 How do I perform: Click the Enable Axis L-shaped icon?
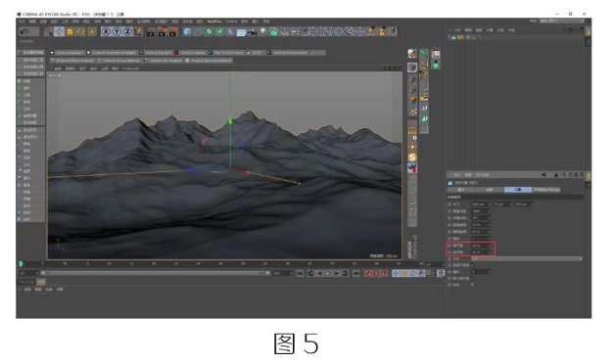tap(412, 124)
